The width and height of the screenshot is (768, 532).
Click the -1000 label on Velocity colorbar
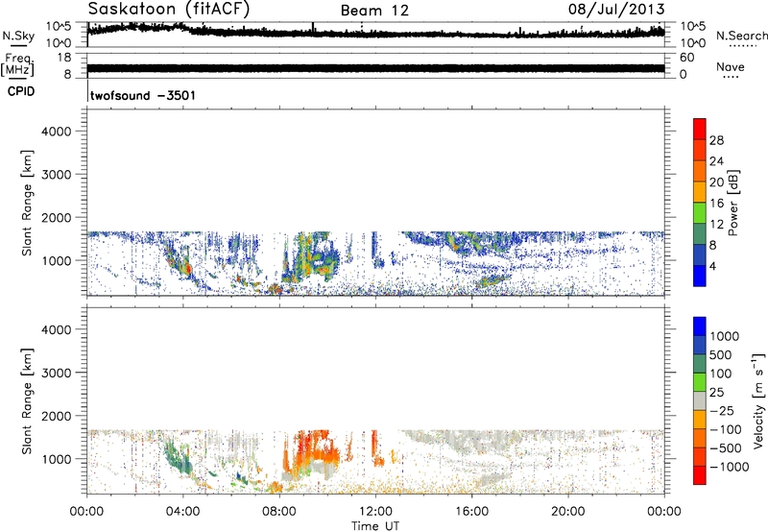729,467
